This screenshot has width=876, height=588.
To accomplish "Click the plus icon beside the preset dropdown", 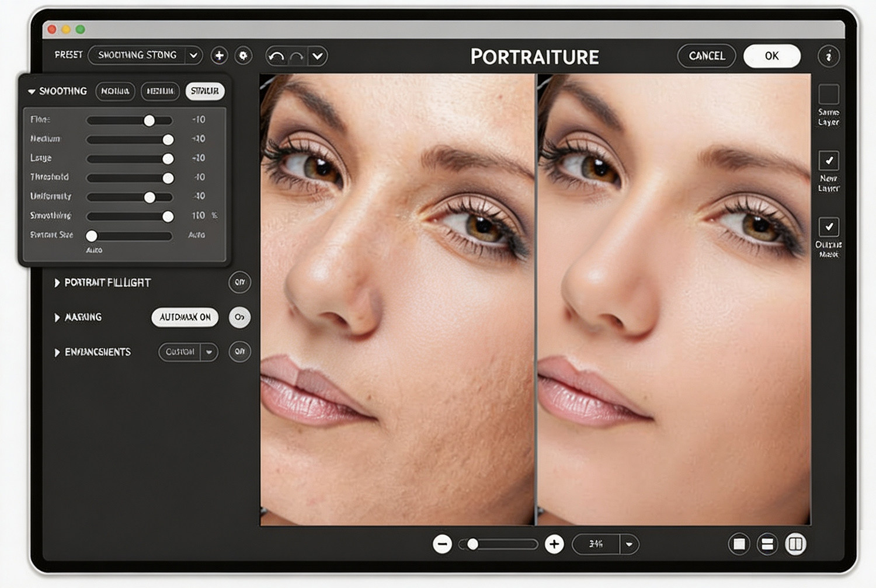I will (x=219, y=55).
